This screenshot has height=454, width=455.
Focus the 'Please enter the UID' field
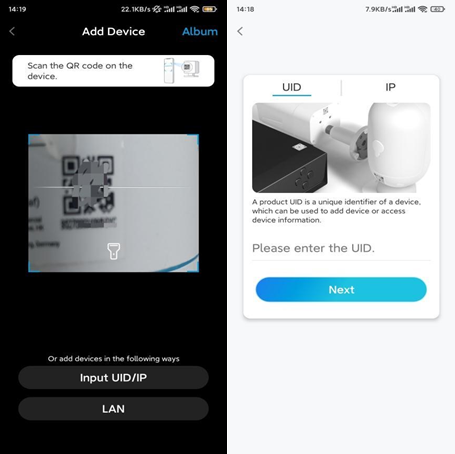(341, 248)
